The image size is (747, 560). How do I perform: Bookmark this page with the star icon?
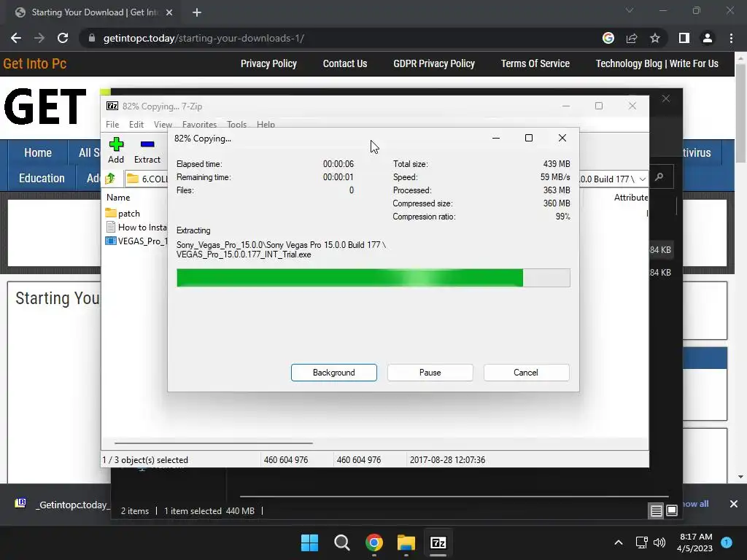click(x=655, y=38)
